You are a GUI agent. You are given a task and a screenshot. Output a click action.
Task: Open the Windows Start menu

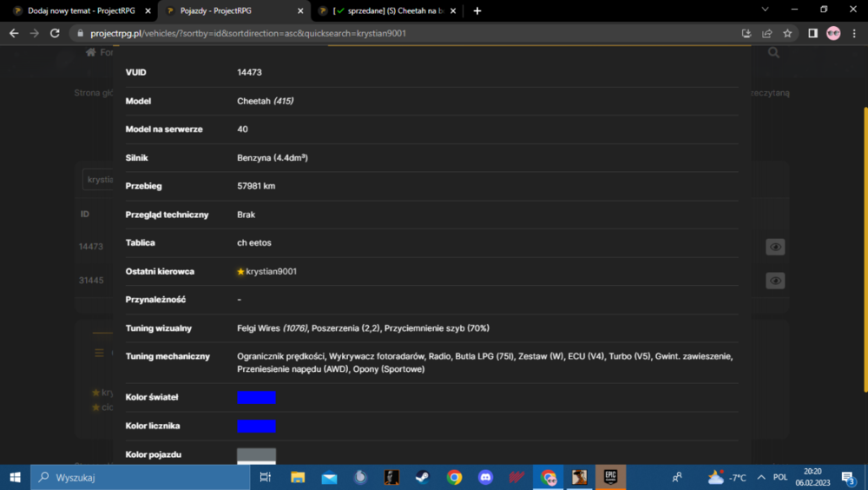(15, 477)
